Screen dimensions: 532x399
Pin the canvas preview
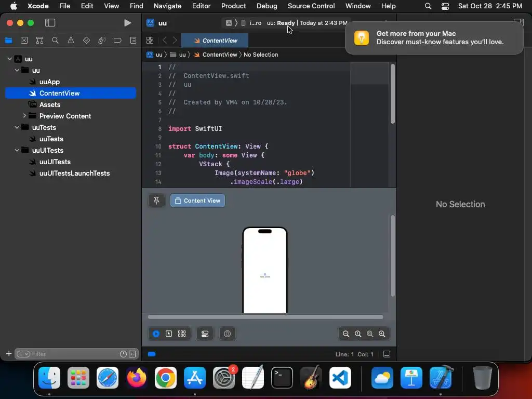156,201
